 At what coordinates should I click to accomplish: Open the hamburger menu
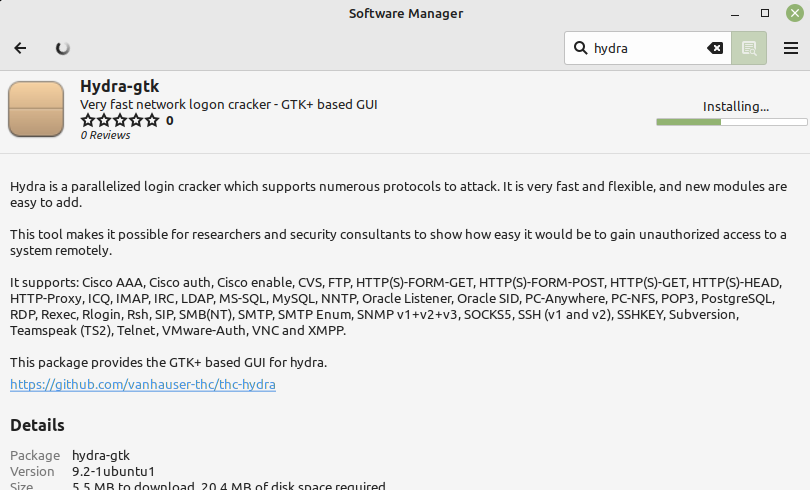coord(791,48)
